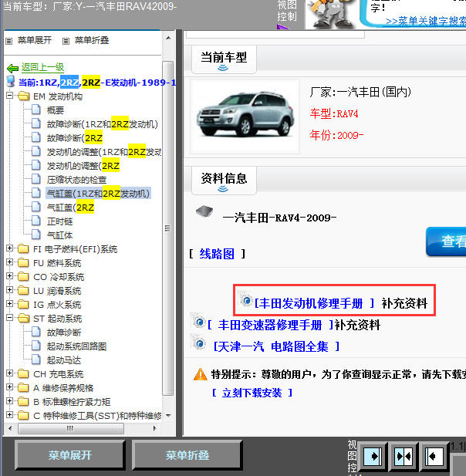The height and width of the screenshot is (476, 466).
Task: Click the 资料信息 section tab
Action: click(224, 181)
